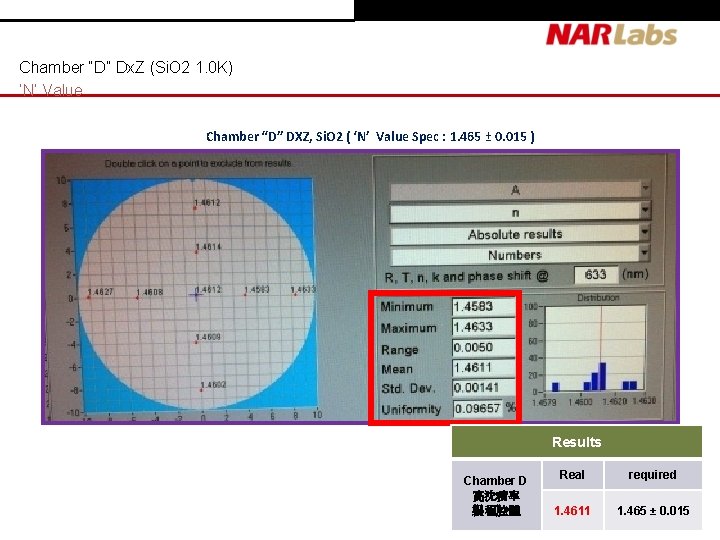Click the 'Std. Dev.' label
Screen dimensions: 720x540
click(x=408, y=388)
